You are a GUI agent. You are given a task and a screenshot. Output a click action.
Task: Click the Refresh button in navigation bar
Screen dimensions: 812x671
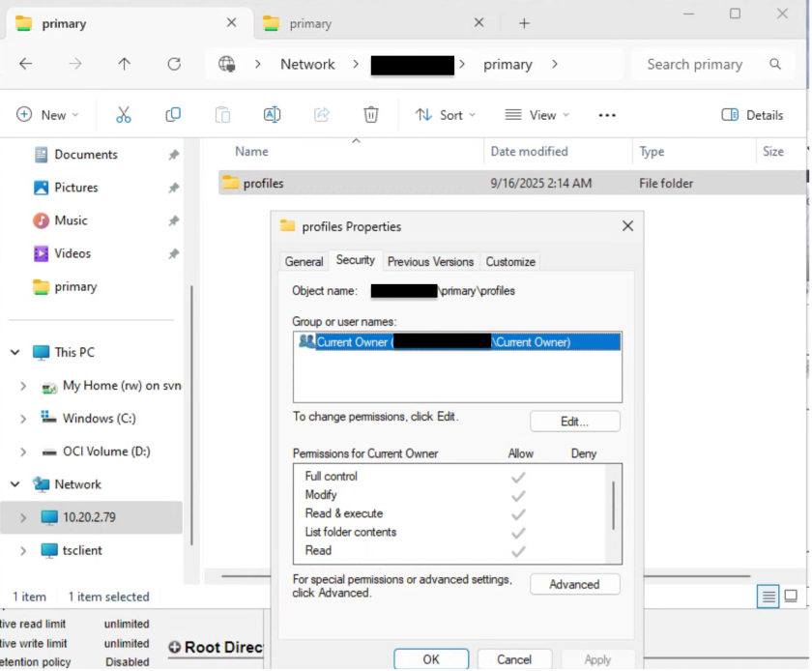click(x=174, y=65)
